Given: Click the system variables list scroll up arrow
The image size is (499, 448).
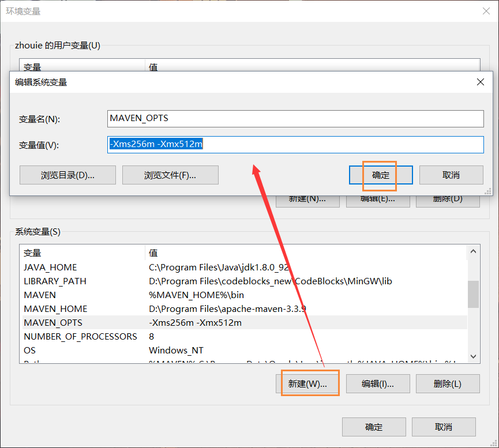Looking at the screenshot, I should (473, 251).
